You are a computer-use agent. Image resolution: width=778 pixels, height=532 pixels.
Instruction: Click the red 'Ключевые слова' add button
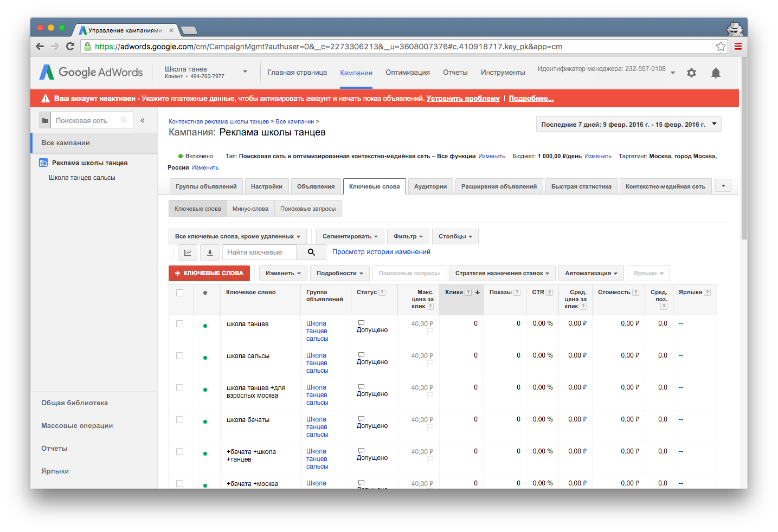coord(209,274)
